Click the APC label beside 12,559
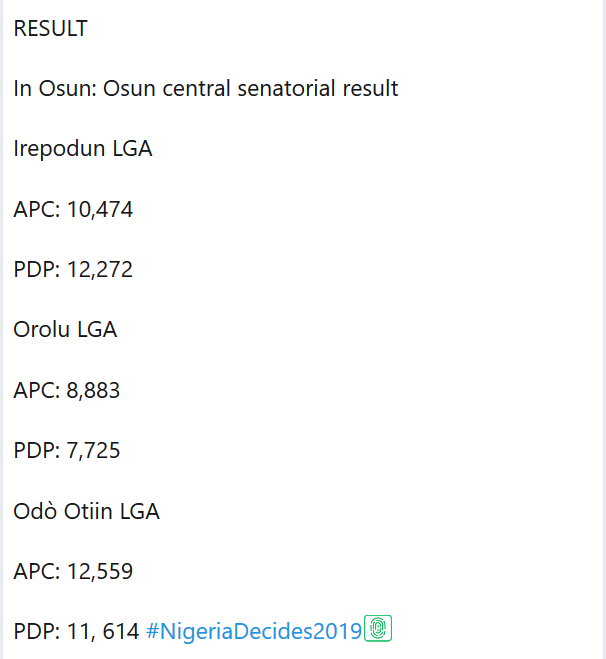This screenshot has height=659, width=606. point(34,572)
